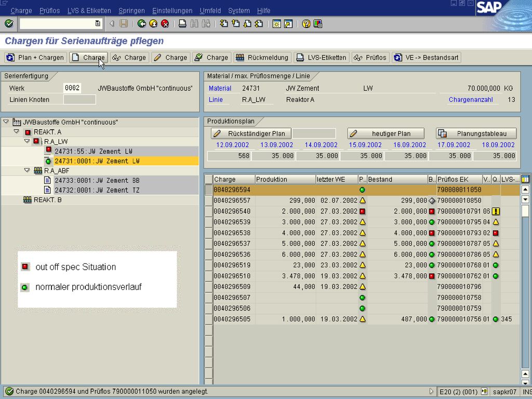532x399 pixels.
Task: Click the Customize local layout icon
Action: pos(317,24)
